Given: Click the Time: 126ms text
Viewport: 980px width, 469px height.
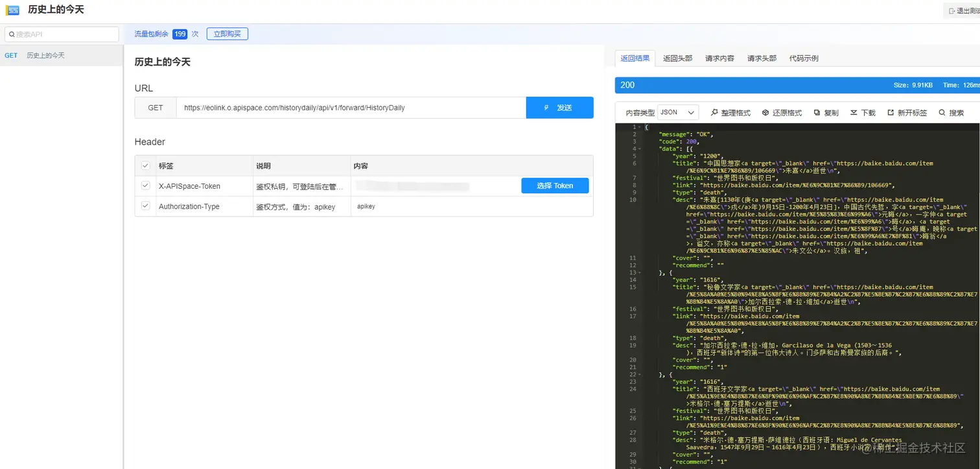Looking at the screenshot, I should [x=961, y=85].
